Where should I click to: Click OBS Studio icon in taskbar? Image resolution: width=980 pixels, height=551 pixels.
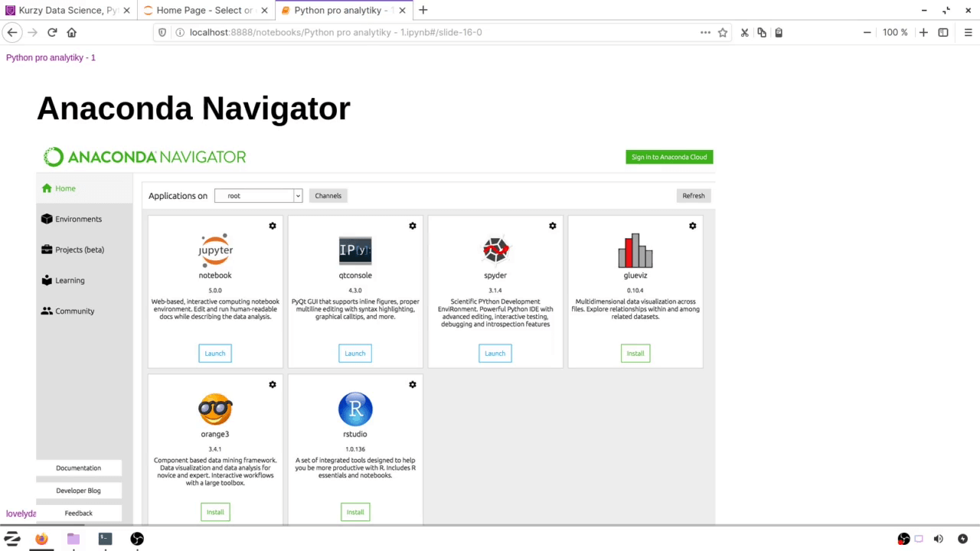click(x=137, y=539)
